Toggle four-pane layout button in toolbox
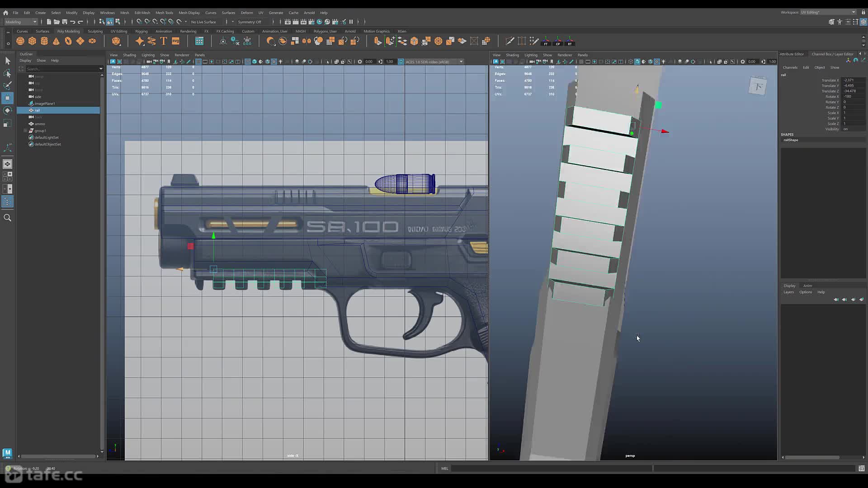 click(x=7, y=176)
